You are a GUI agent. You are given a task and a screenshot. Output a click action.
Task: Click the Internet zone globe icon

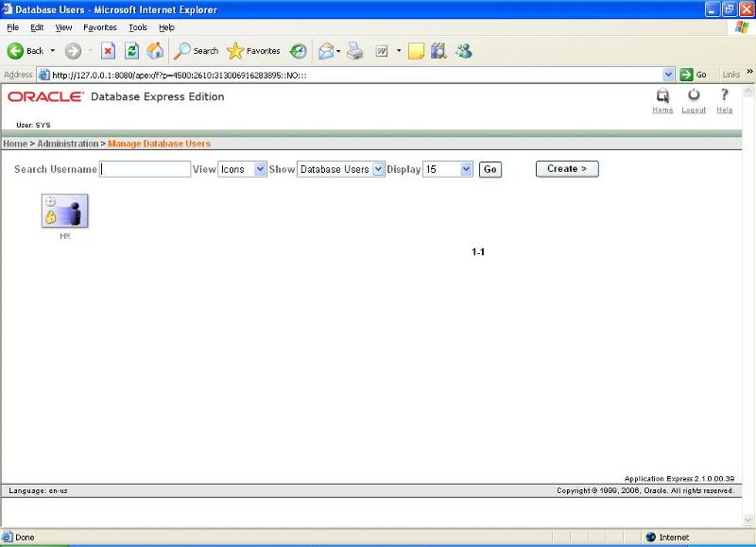651,537
